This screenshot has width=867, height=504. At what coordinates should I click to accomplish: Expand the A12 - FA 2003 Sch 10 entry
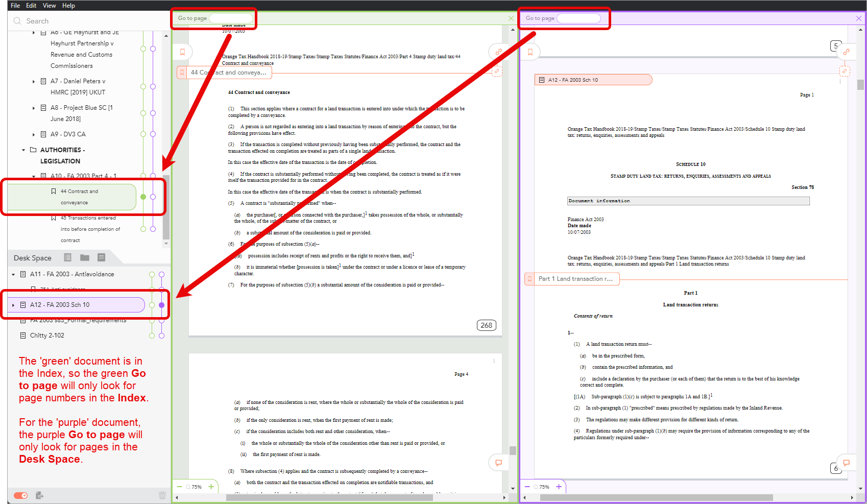click(13, 305)
